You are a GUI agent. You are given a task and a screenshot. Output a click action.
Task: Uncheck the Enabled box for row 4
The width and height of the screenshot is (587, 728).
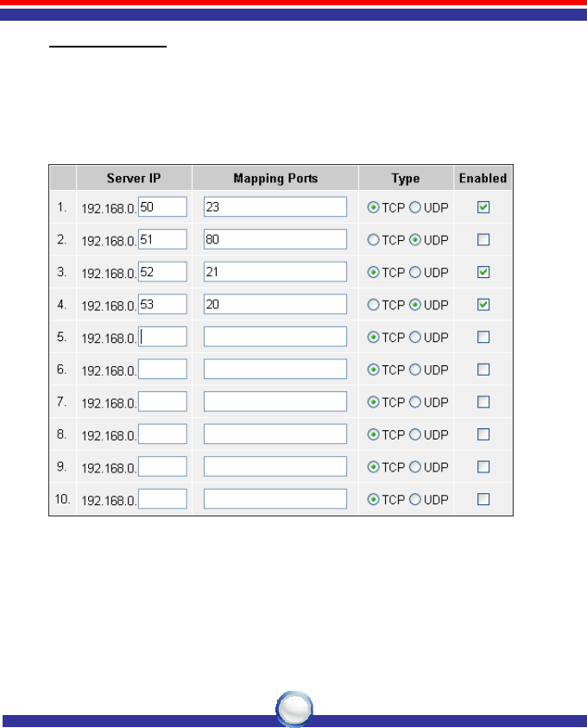(x=483, y=304)
